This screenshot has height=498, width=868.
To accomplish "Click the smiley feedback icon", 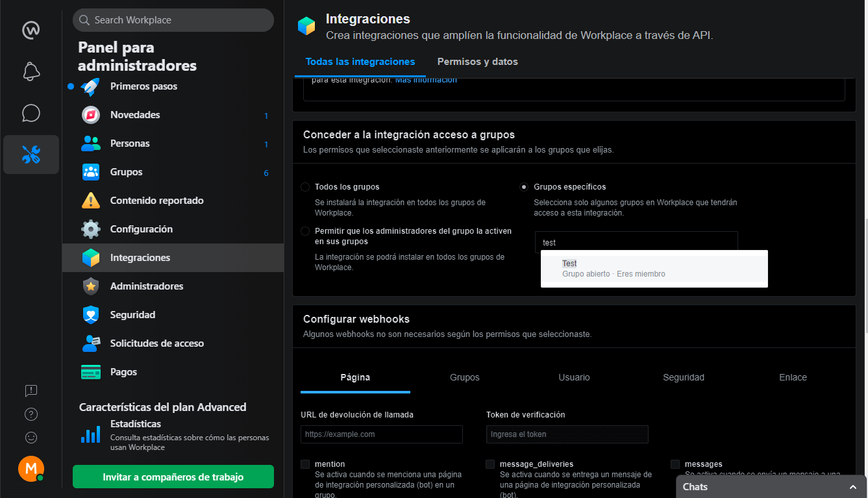I will coord(31,438).
